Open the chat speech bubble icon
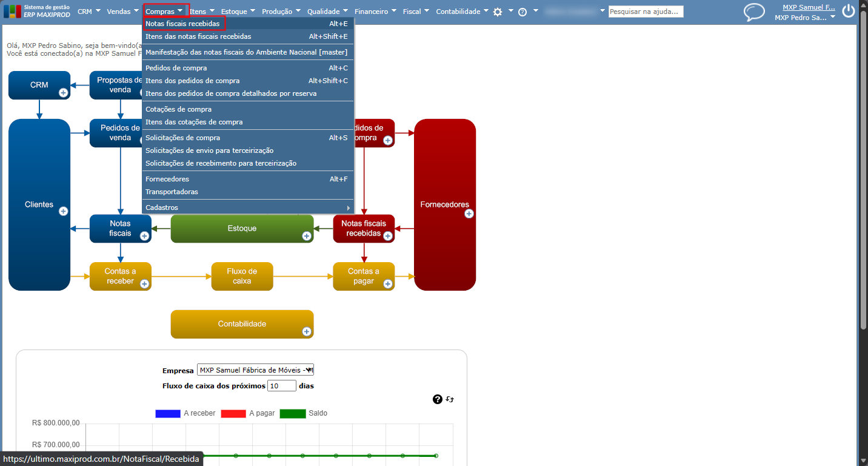Image resolution: width=868 pixels, height=466 pixels. click(755, 12)
